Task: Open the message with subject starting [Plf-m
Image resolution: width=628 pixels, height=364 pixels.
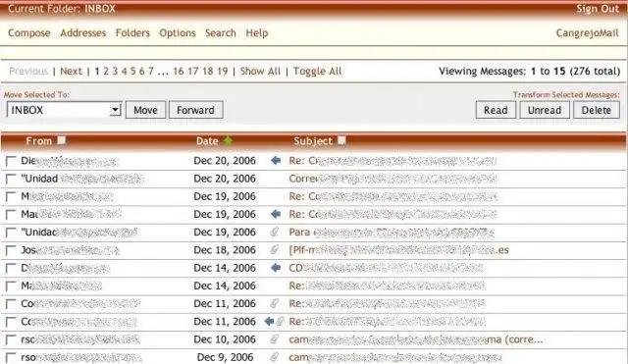Action: [x=399, y=250]
